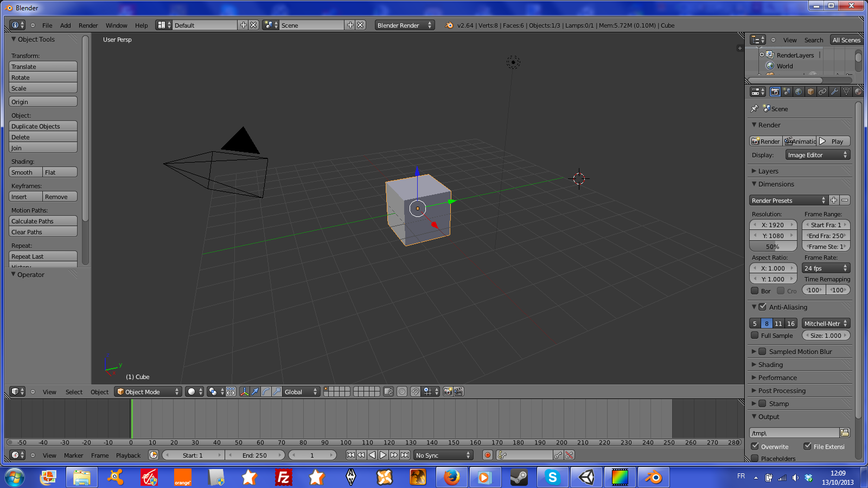Enable the Full Sample checkbox
868x488 pixels.
click(x=755, y=336)
